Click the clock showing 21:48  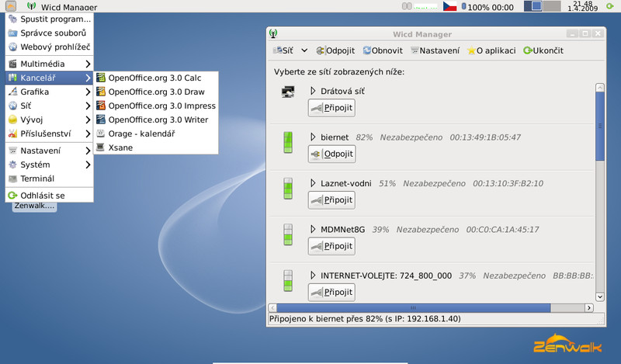click(x=583, y=6)
